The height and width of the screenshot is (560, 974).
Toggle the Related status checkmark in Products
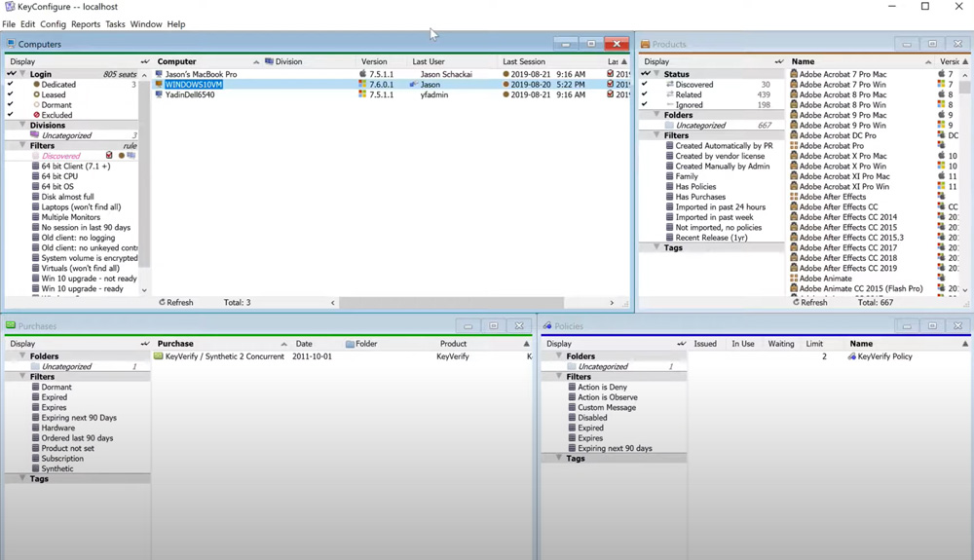point(644,94)
